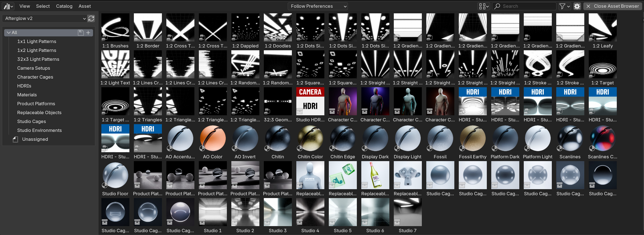Open the filter options funnel icon

coord(562,6)
